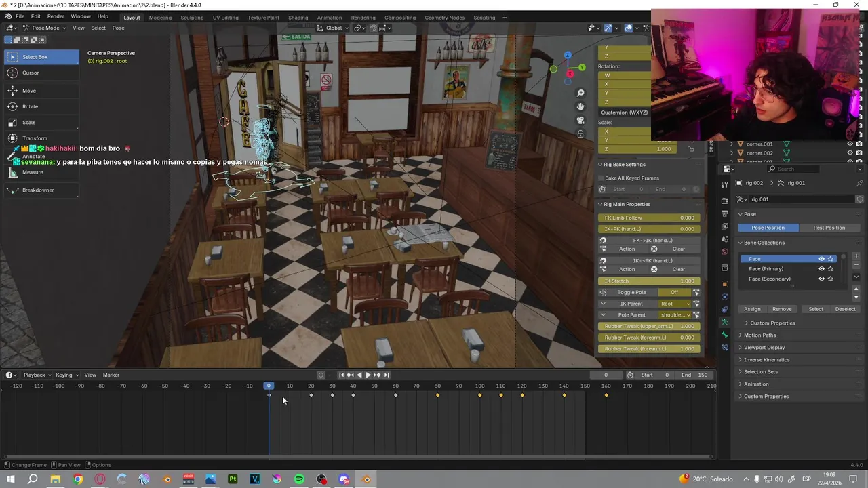
Task: Hide corner.001 in the outliner
Action: tap(850, 144)
